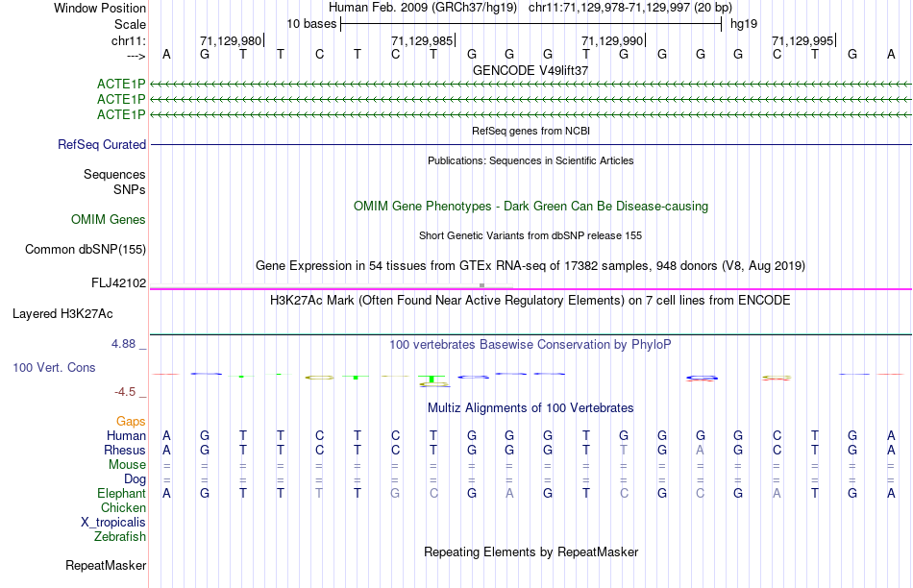Select the Rhesus alignment row label
Image resolution: width=913 pixels, height=588 pixels.
coord(125,450)
